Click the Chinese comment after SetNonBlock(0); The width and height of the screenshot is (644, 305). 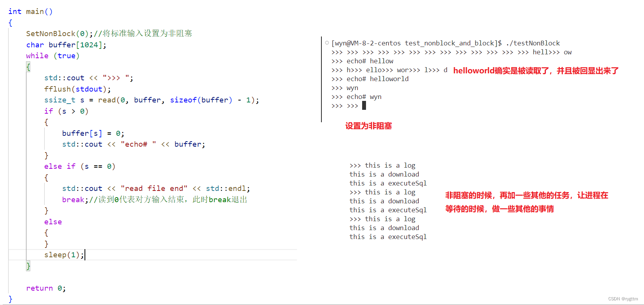pos(143,33)
